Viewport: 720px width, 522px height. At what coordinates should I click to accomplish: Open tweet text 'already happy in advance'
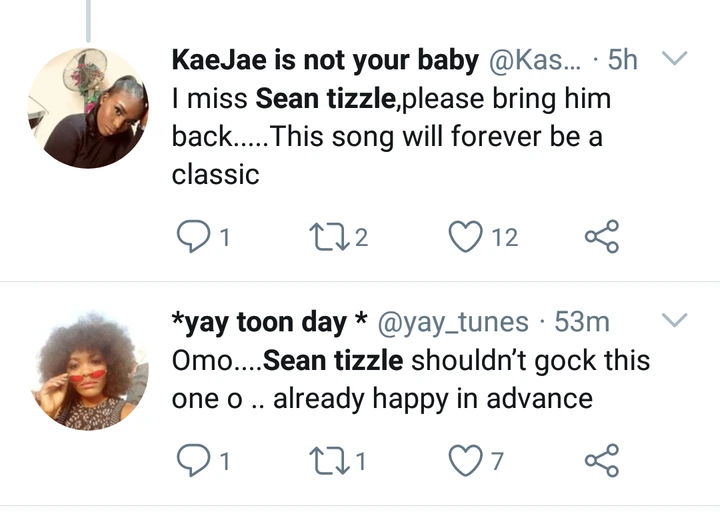[x=432, y=398]
